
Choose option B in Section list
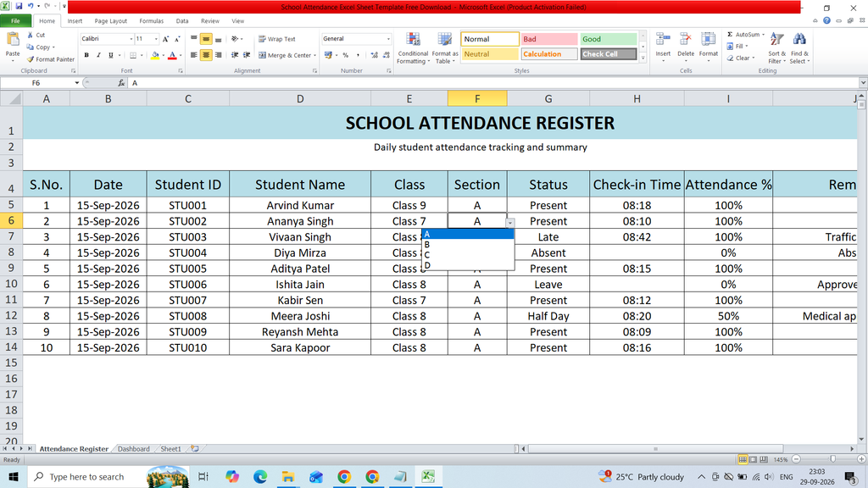[468, 245]
